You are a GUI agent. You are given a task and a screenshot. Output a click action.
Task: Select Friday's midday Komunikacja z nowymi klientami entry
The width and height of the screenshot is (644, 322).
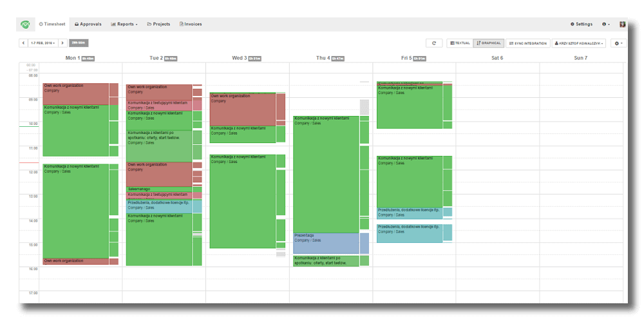pos(410,182)
